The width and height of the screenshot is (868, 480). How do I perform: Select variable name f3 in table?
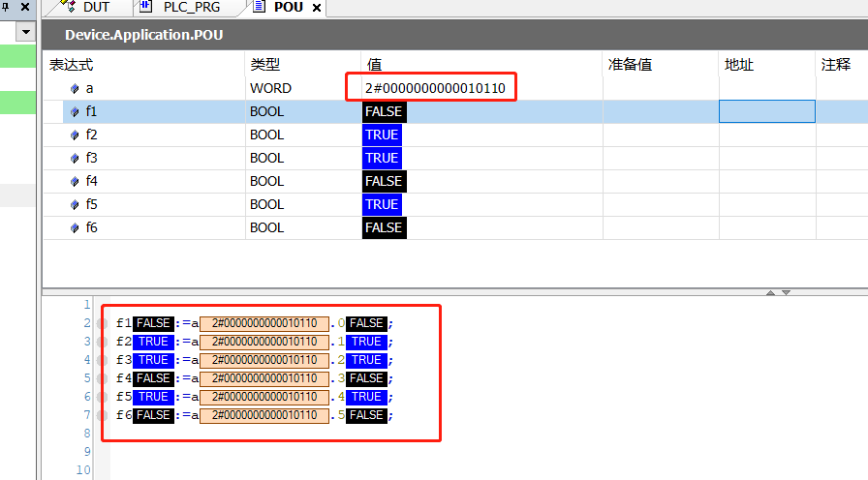(x=91, y=158)
